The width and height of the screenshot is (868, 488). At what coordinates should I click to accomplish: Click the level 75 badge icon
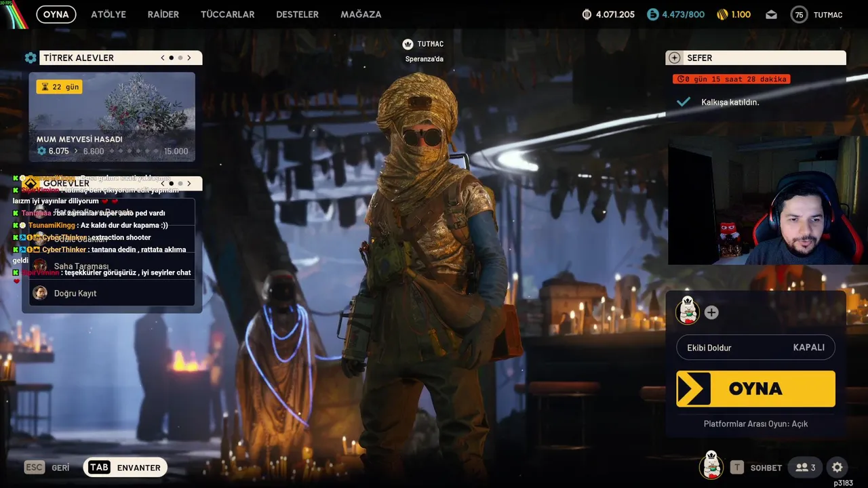800,15
